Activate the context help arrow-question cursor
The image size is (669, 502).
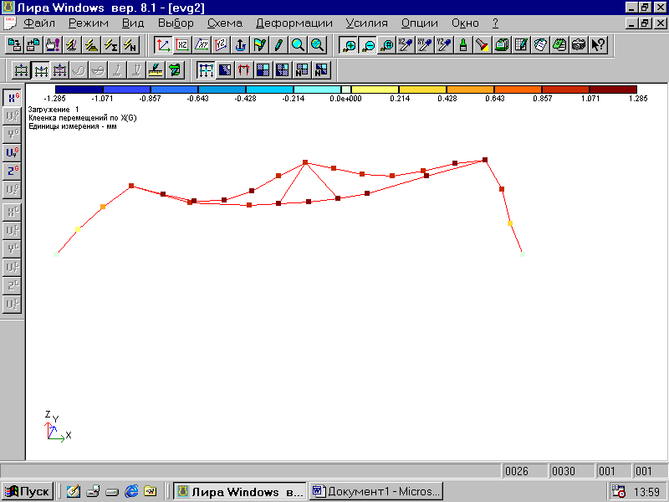click(598, 45)
